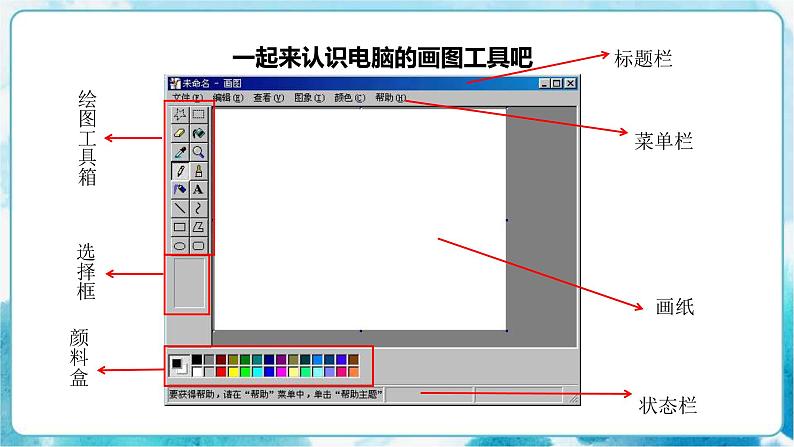The width and height of the screenshot is (794, 447).
Task: Select the white swatch in the palette
Action: (x=197, y=372)
